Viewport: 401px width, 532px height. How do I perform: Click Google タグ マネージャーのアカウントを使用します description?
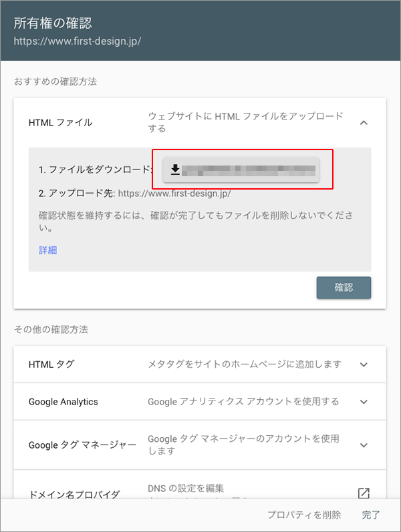243,445
